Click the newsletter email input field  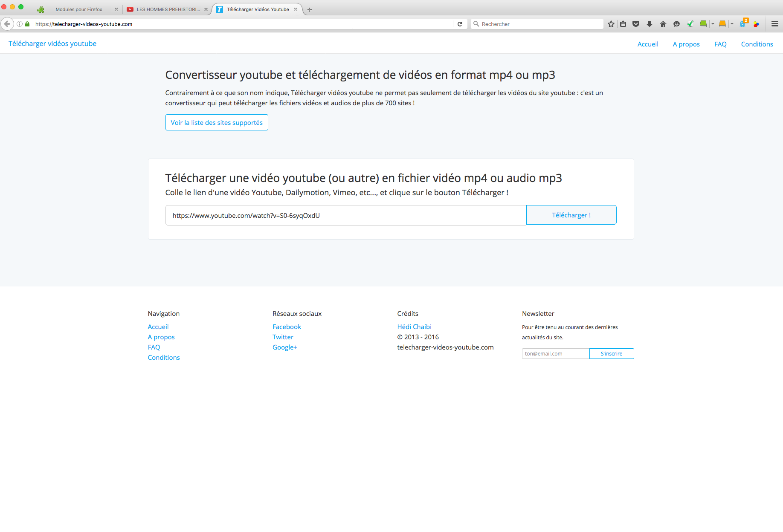point(556,353)
